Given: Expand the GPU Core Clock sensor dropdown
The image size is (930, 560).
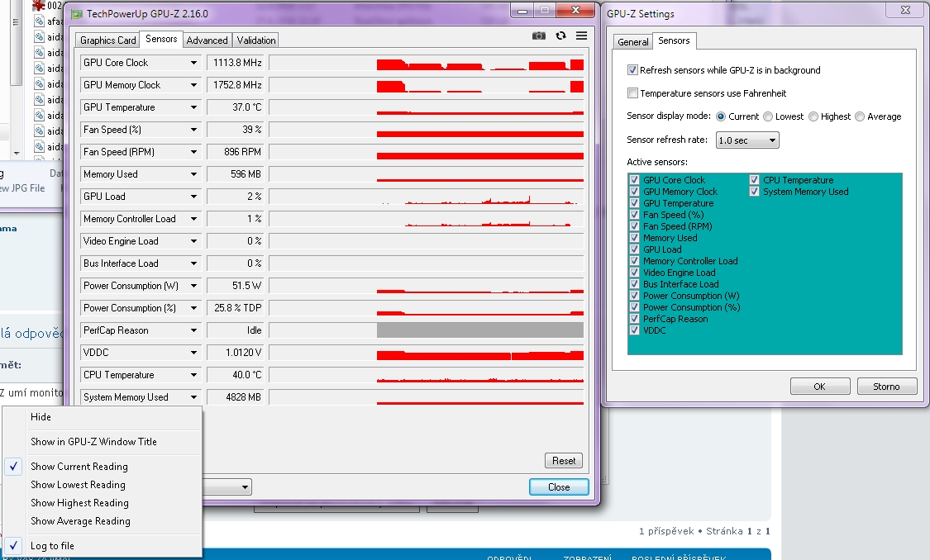Looking at the screenshot, I should point(194,63).
